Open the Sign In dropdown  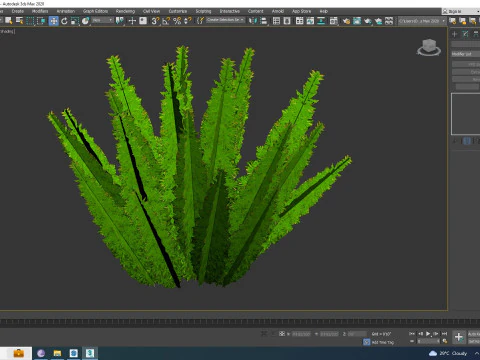[461, 11]
